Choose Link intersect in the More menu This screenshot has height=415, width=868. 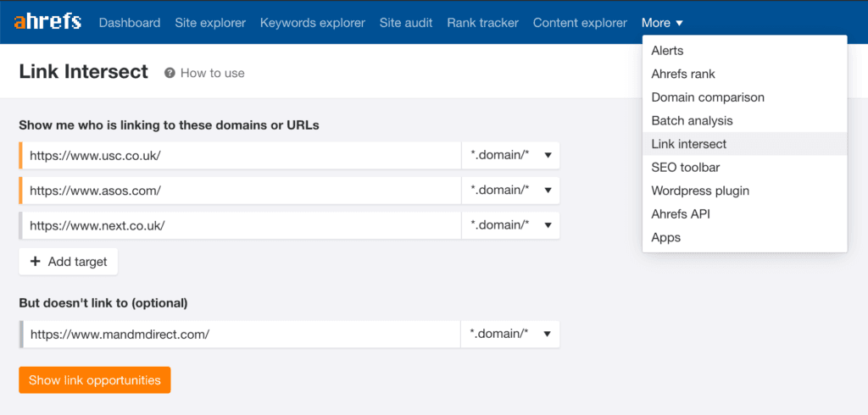(744, 144)
